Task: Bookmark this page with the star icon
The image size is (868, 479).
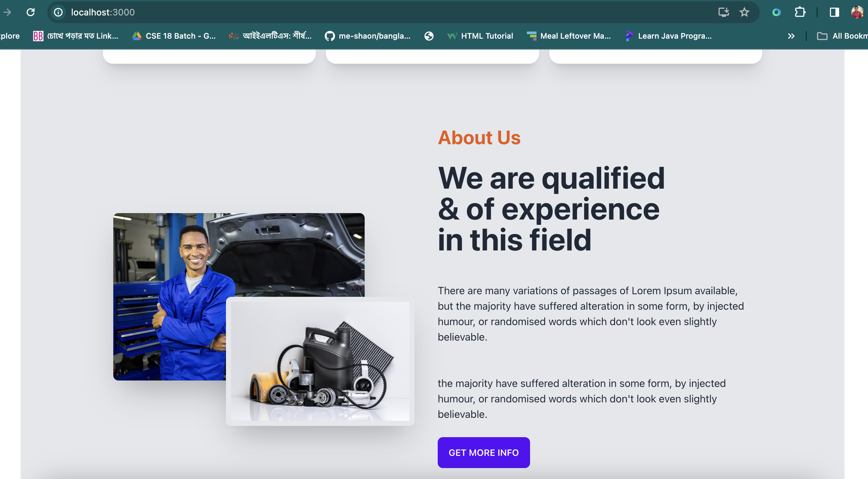Action: [x=744, y=13]
